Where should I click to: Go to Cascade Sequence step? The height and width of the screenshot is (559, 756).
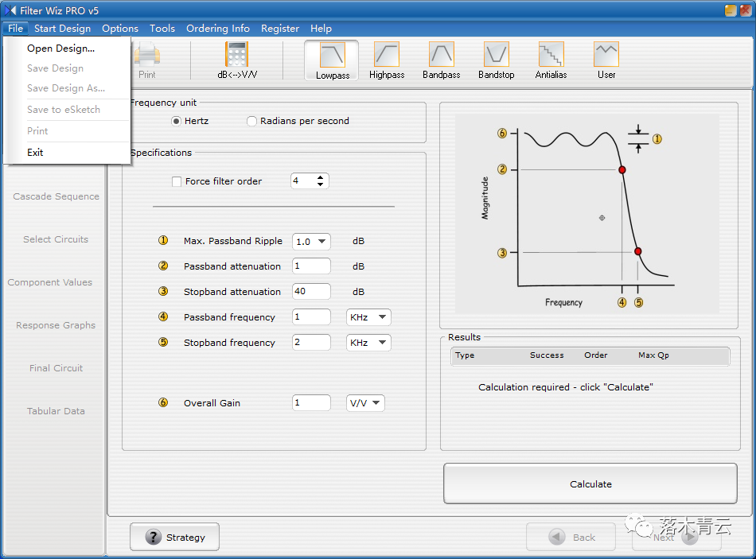pos(56,196)
